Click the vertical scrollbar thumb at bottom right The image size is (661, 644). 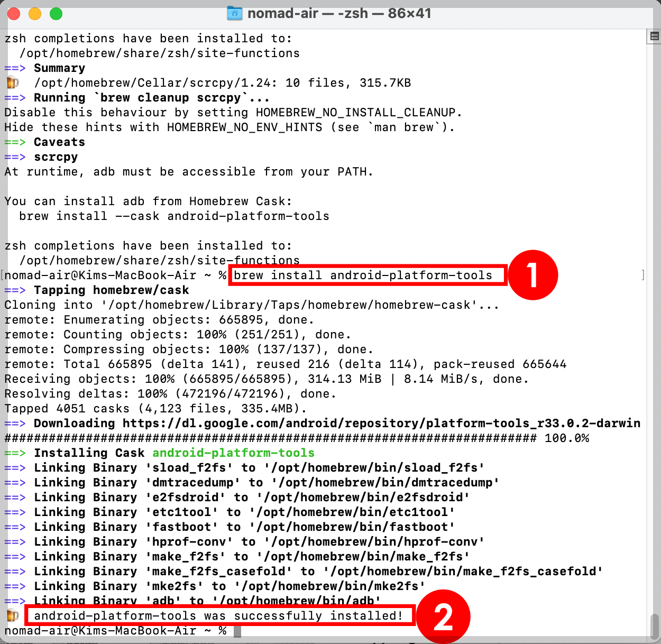[655, 627]
